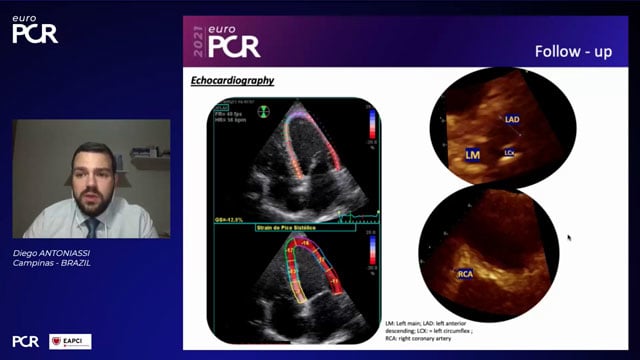Click the lower strain color scale bar
This screenshot has width=640, height=360.
click(372, 251)
